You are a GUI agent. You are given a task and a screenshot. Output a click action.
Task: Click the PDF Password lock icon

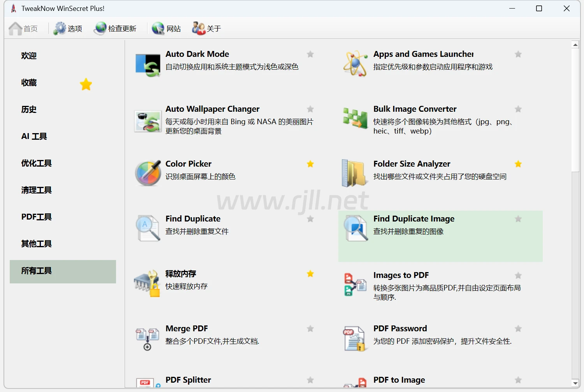click(x=355, y=338)
